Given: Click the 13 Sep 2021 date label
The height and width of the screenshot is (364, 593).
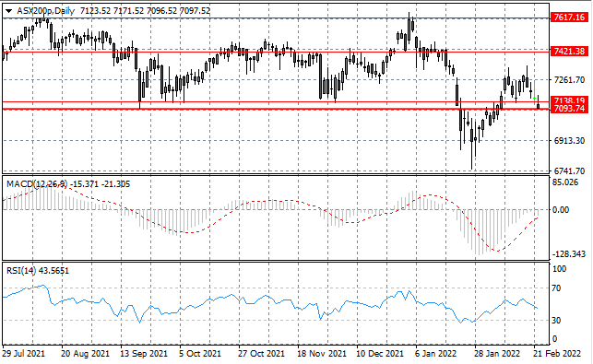Looking at the screenshot, I should [x=144, y=354].
